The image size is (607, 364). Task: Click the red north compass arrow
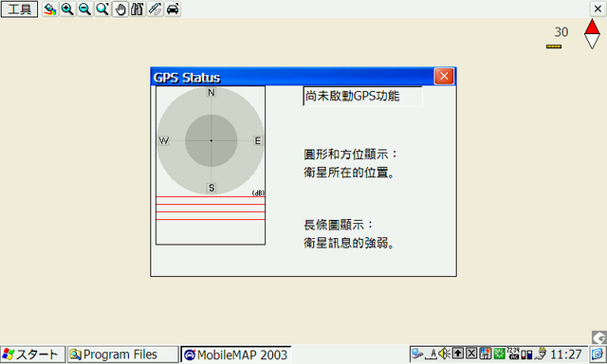[x=592, y=27]
